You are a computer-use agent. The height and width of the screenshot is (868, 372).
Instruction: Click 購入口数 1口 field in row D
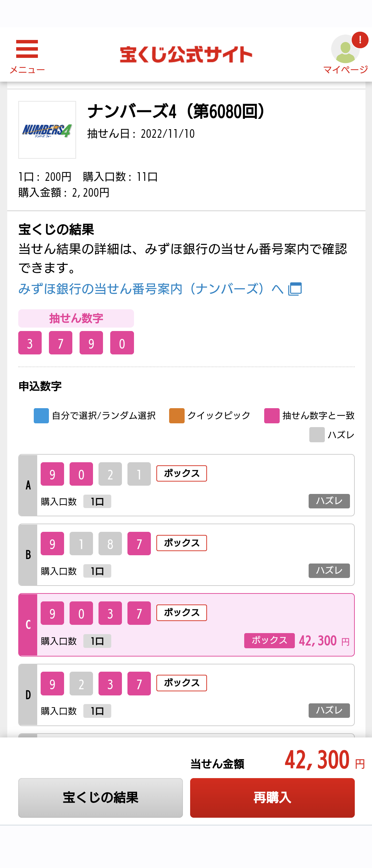click(97, 711)
